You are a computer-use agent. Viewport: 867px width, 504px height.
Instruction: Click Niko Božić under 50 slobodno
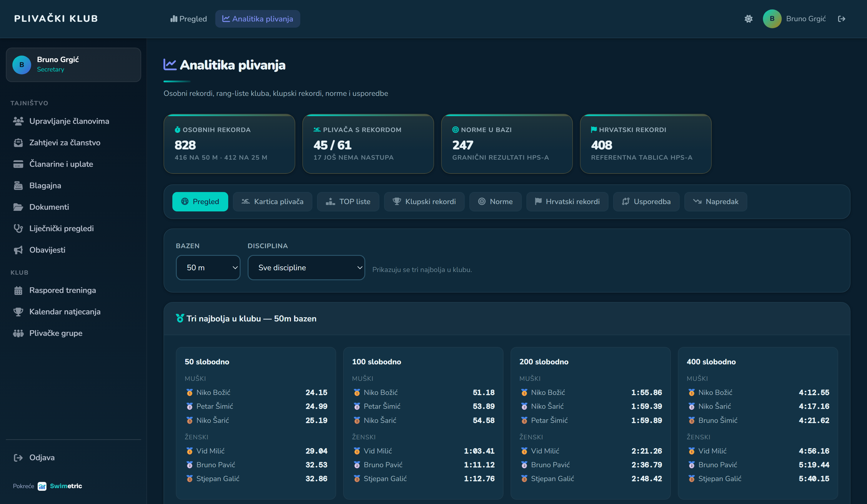pos(213,393)
